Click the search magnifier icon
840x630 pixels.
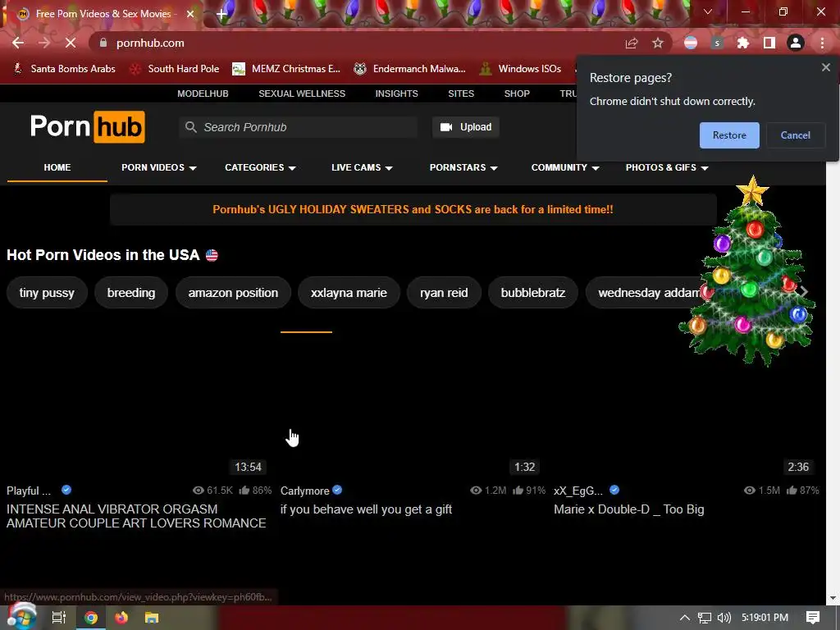pyautogui.click(x=190, y=127)
